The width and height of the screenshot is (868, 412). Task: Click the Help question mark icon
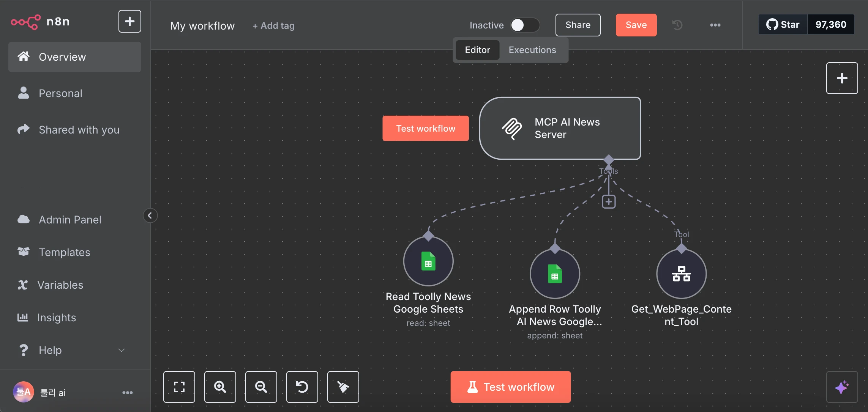click(x=24, y=350)
